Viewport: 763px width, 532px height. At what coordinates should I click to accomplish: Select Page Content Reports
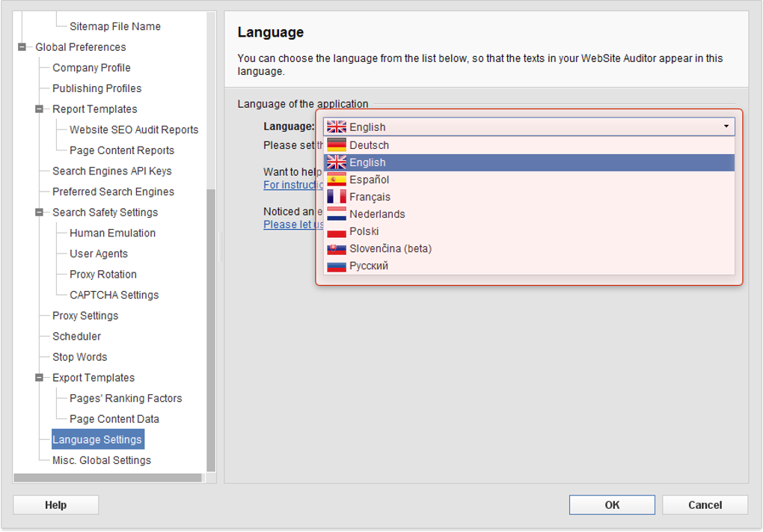point(122,150)
